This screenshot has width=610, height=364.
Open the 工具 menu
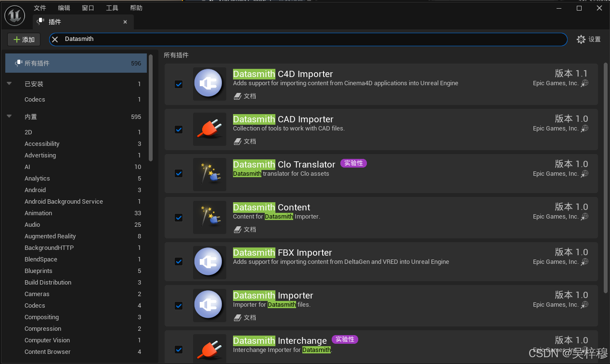112,8
